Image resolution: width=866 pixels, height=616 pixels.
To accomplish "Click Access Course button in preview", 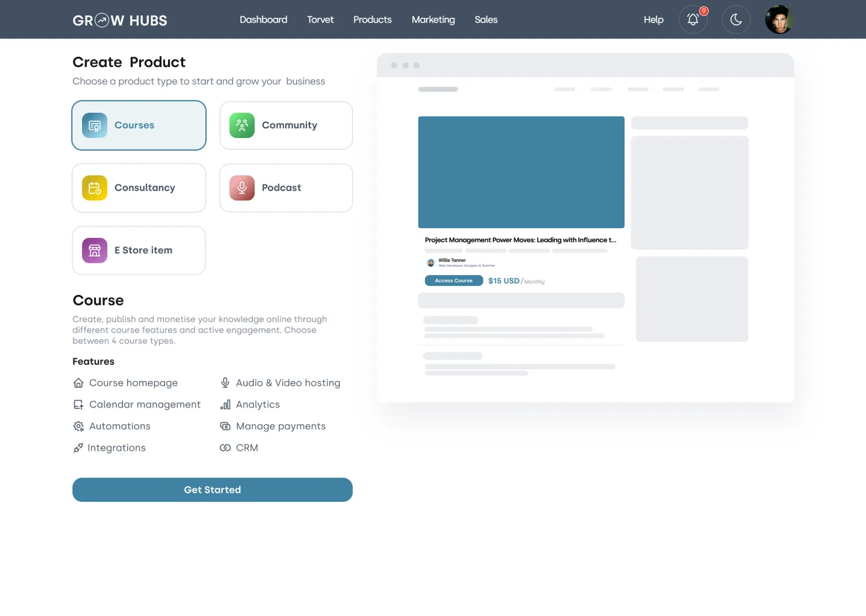I will point(454,281).
